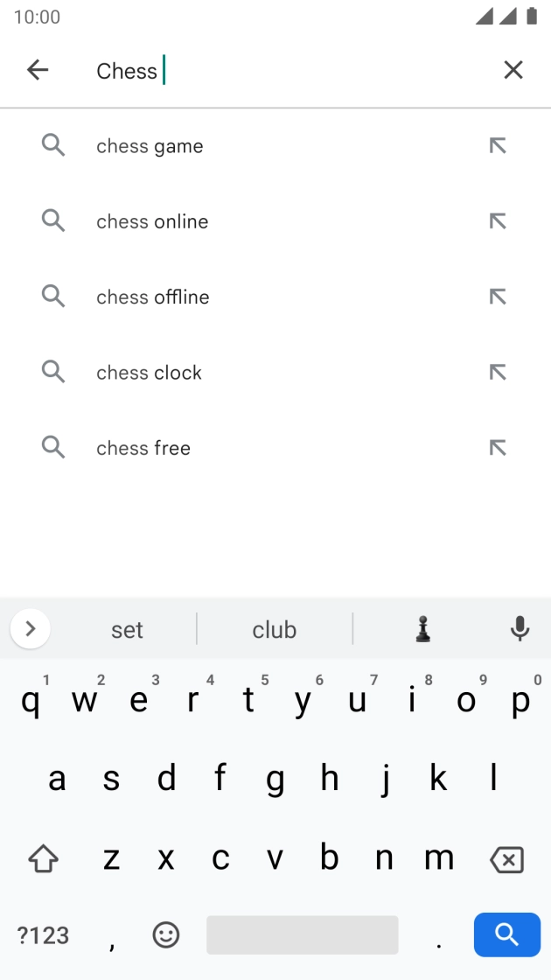Screen dimensions: 551x980
Task: Choose the word suggestion set
Action: click(128, 628)
